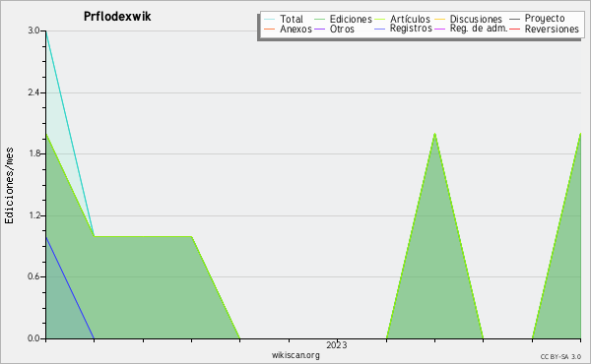Select the Ediciones legend label

tap(351, 19)
